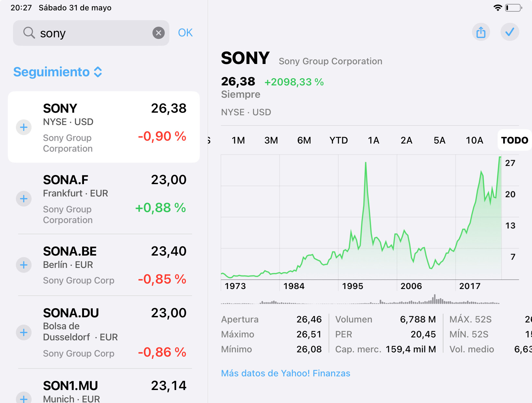
Task: Tap the share icon for SONY
Action: pyautogui.click(x=481, y=32)
